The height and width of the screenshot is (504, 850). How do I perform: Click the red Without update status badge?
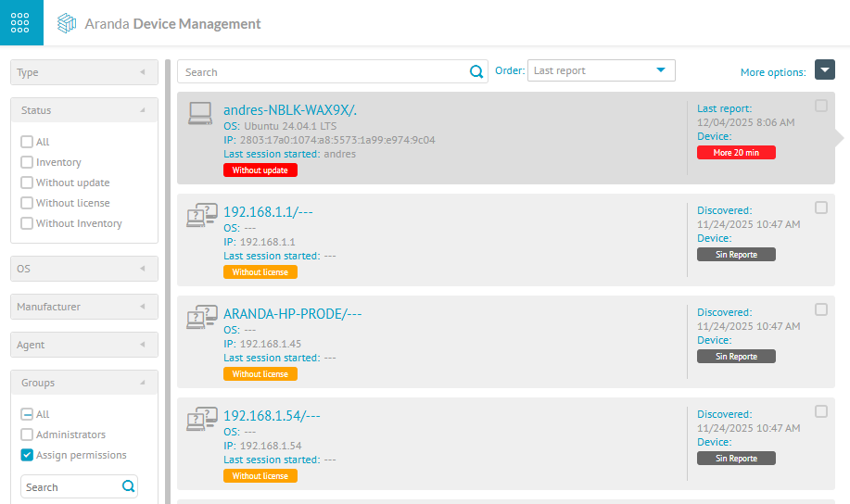click(260, 170)
